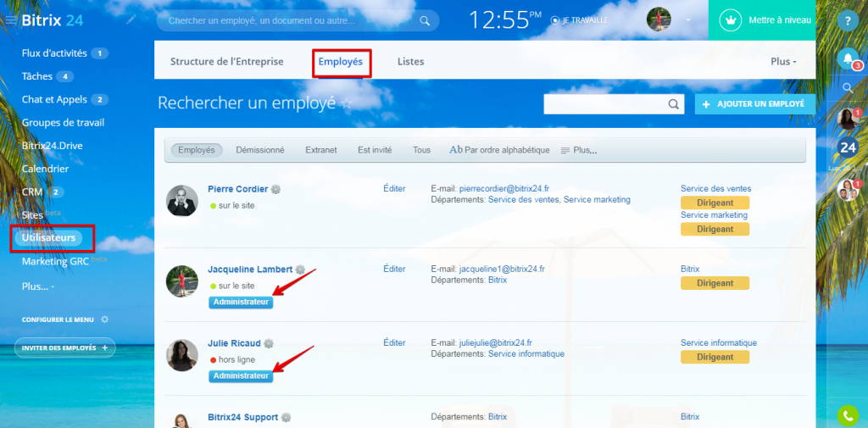Expand the Plus dropdown in the top tab bar
This screenshot has height=428, width=868.
tap(783, 62)
